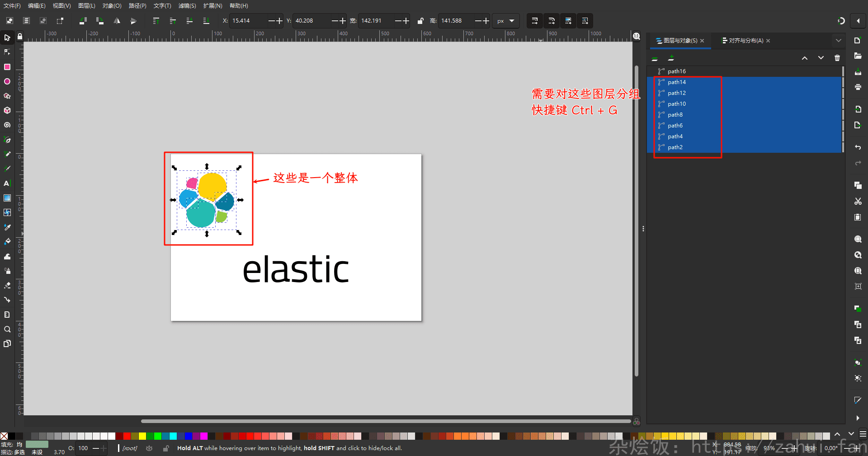Expand the current layer indicator [root]
The image size is (868, 456).
pyautogui.click(x=129, y=448)
